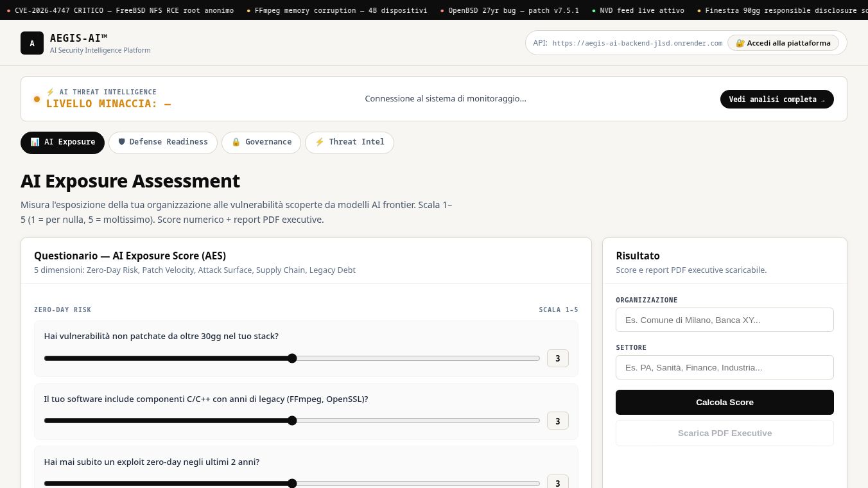Click the lock icon on Governance tab
Image resolution: width=868 pixels, height=488 pixels.
pyautogui.click(x=236, y=142)
